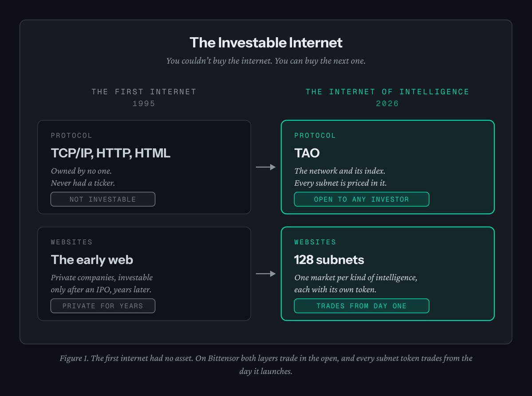Click THE FIRST INTERNET column header
The width and height of the screenshot is (532, 396).
click(x=144, y=91)
